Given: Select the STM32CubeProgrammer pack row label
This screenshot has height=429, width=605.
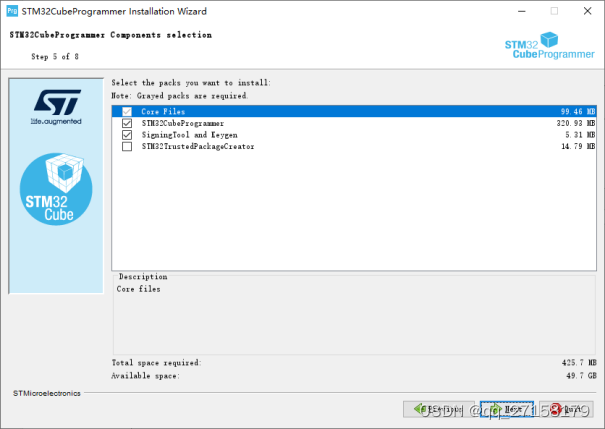Looking at the screenshot, I should tap(183, 123).
